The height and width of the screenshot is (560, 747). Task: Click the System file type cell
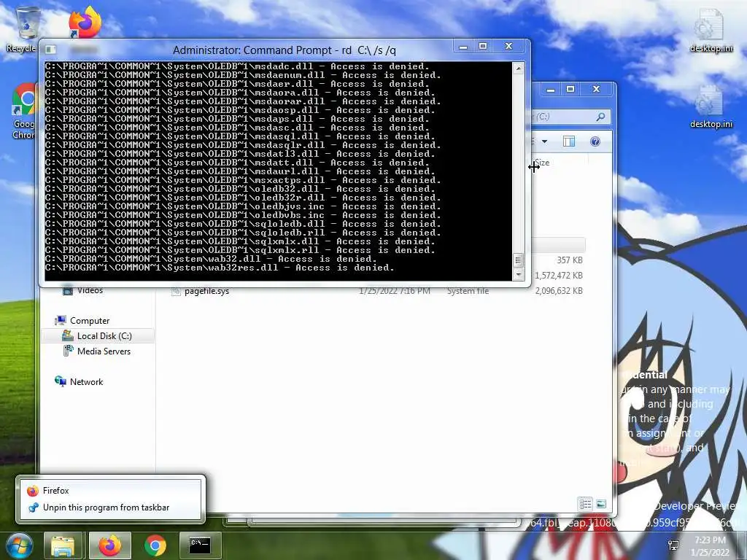click(468, 290)
